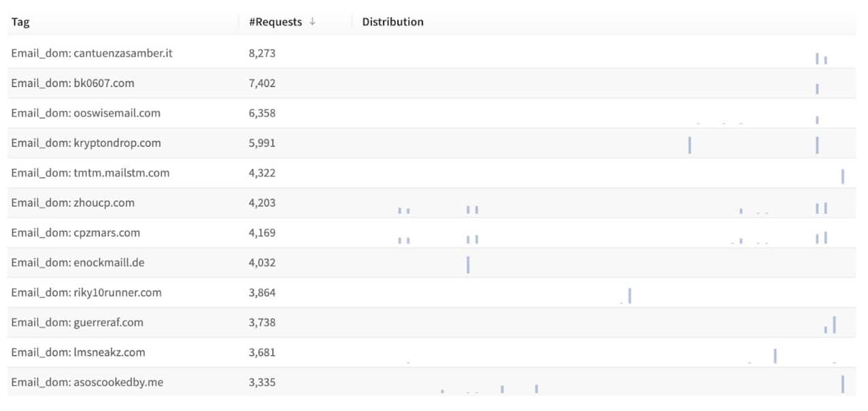Select the Email_dom: cantuenzasamber.it tag
This screenshot has height=411, width=868.
(91, 53)
